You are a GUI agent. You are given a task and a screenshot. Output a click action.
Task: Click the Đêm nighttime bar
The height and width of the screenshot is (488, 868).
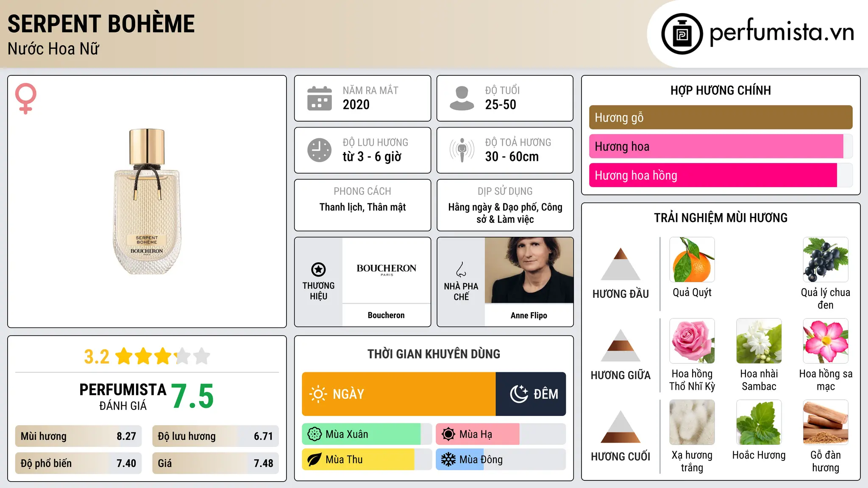pos(531,394)
